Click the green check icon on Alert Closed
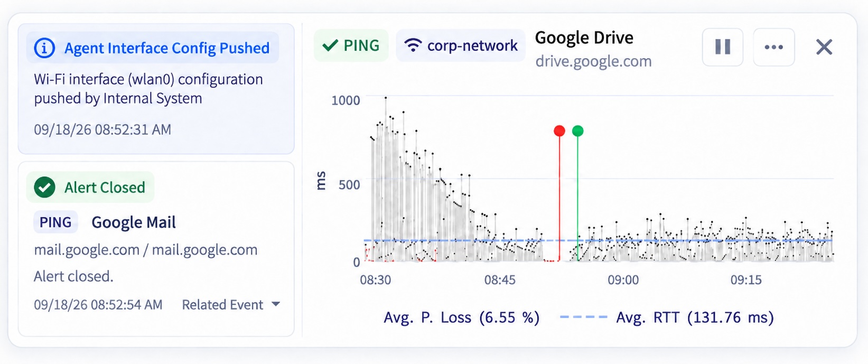This screenshot has width=868, height=364. [x=45, y=187]
